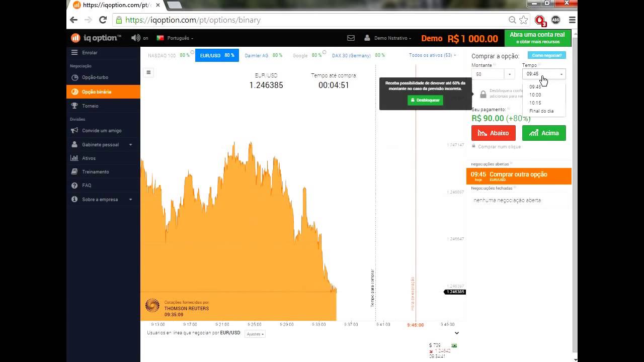Go back with browser back arrow
This screenshot has width=644, height=362.
pyautogui.click(x=74, y=20)
